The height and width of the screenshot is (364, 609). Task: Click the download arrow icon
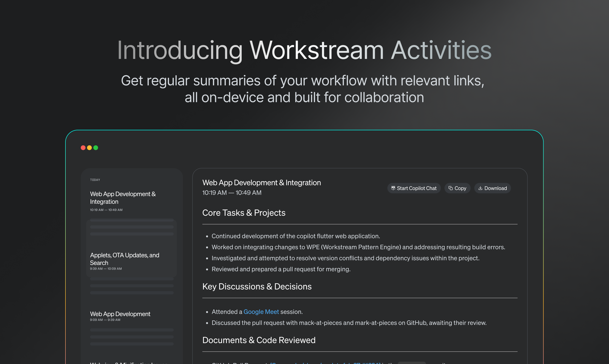[x=480, y=188]
